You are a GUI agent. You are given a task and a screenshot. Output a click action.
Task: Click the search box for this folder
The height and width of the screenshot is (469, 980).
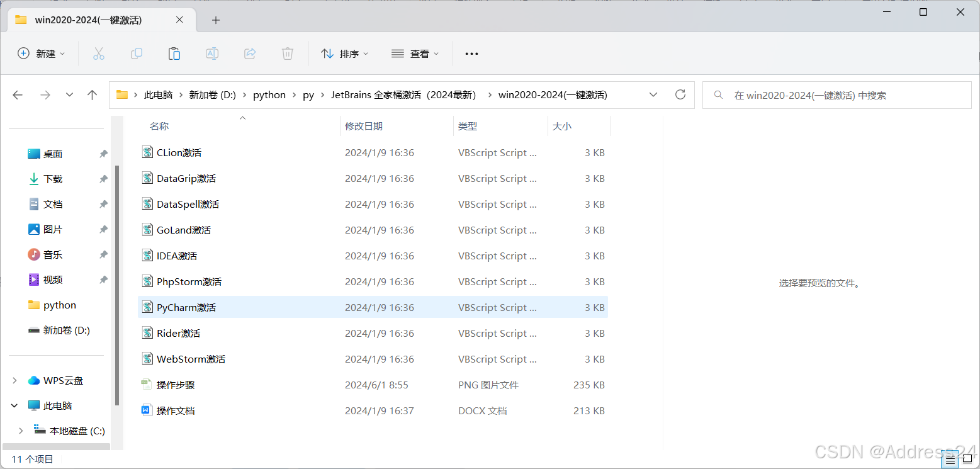click(x=836, y=95)
